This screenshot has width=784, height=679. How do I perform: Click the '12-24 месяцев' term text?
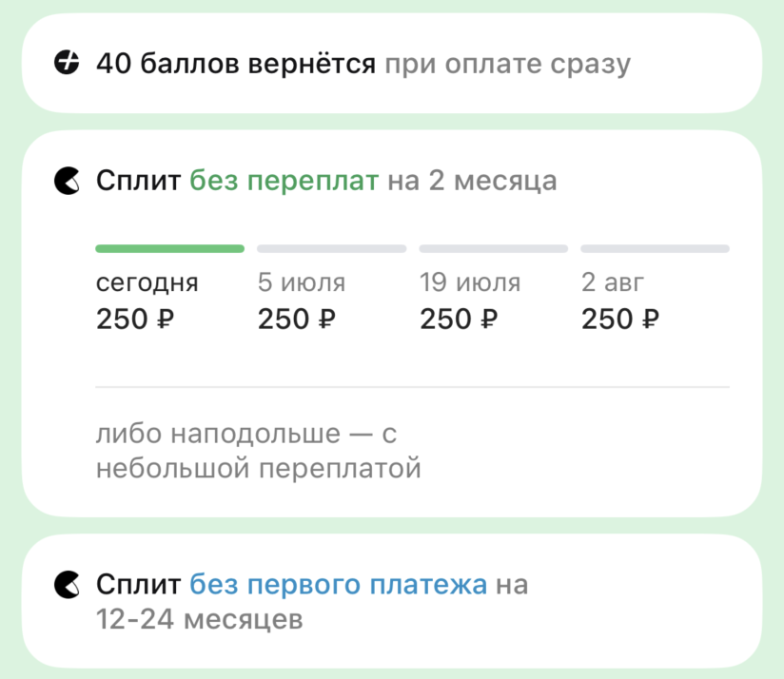click(199, 619)
